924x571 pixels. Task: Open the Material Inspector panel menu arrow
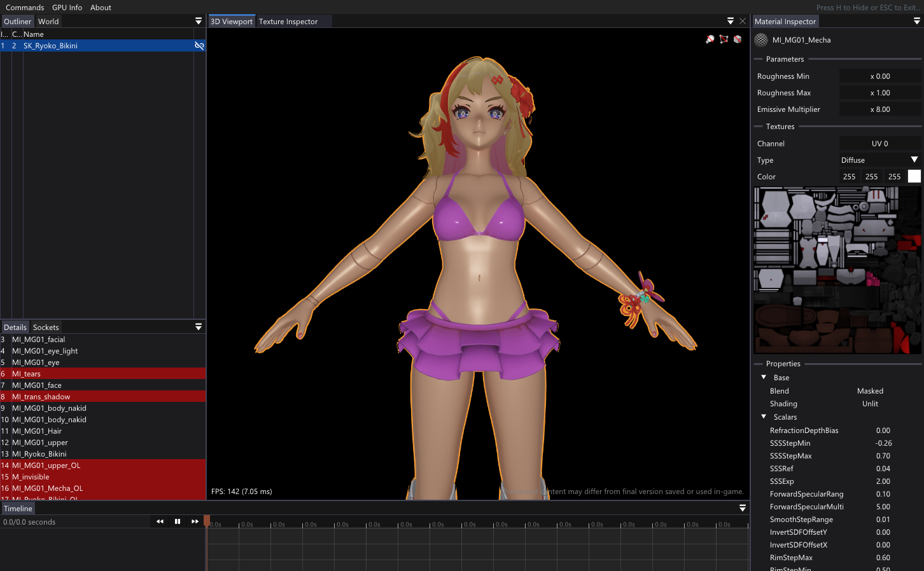916,21
